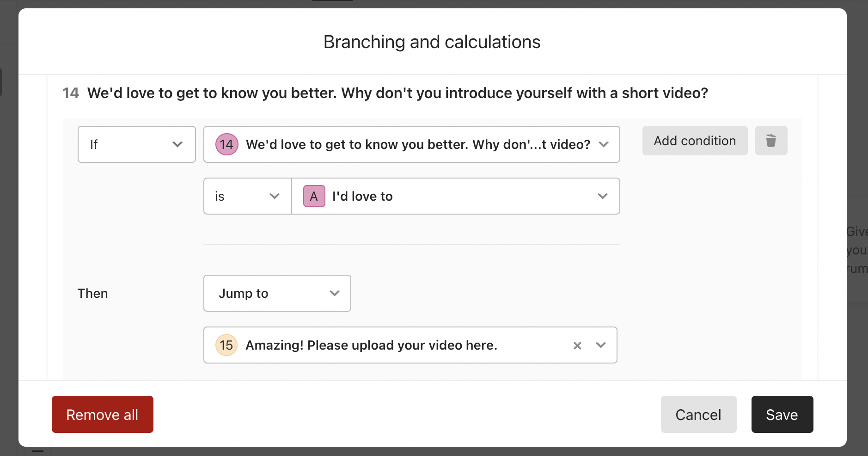Open the question 14 selector dropdown
868x456 pixels.
pyautogui.click(x=411, y=144)
